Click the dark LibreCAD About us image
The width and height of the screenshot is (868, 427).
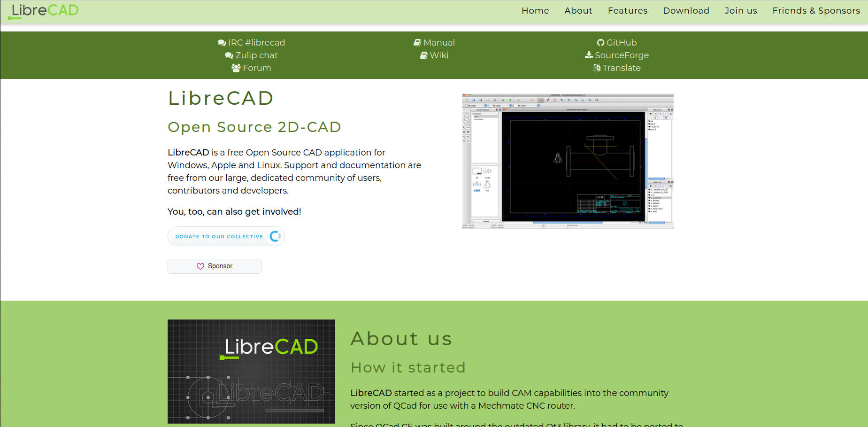point(251,371)
